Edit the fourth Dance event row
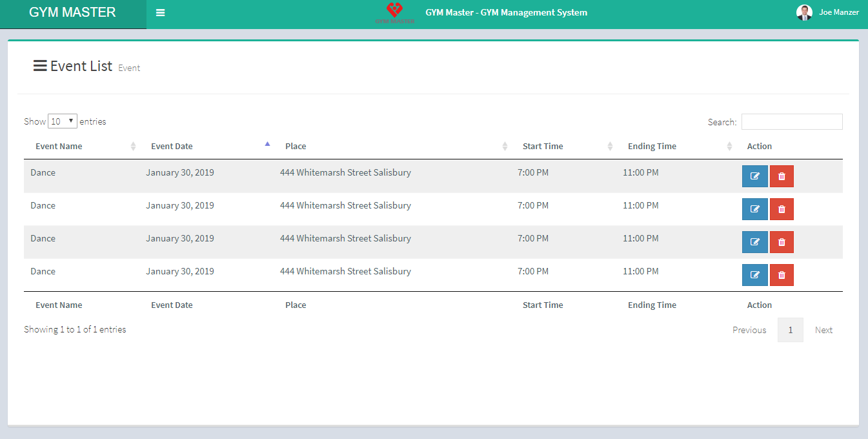 (x=754, y=275)
